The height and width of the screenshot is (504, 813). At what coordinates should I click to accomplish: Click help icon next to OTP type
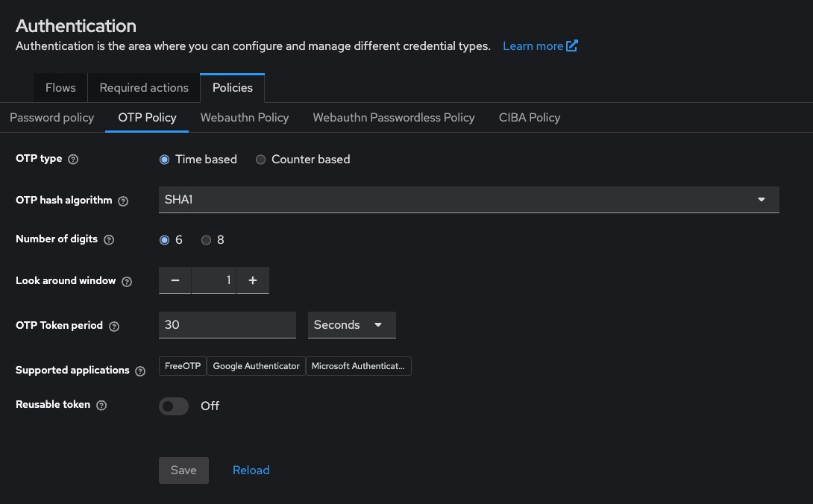(x=73, y=160)
